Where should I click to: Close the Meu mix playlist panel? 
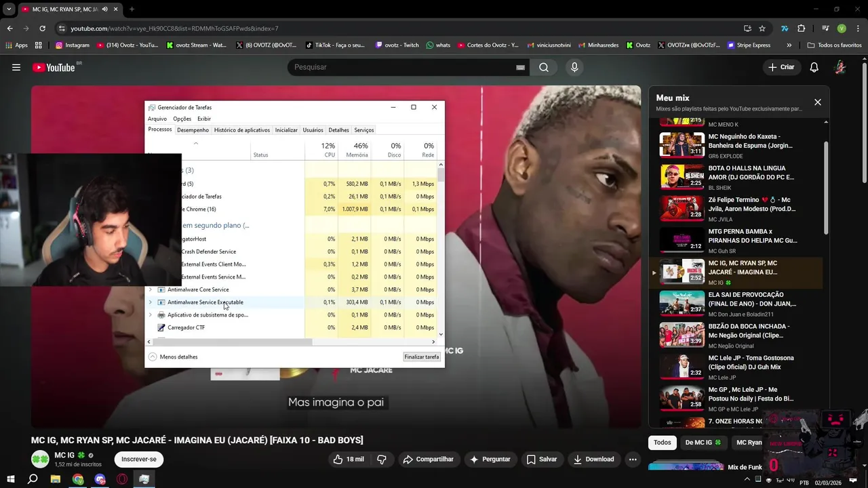click(x=817, y=102)
